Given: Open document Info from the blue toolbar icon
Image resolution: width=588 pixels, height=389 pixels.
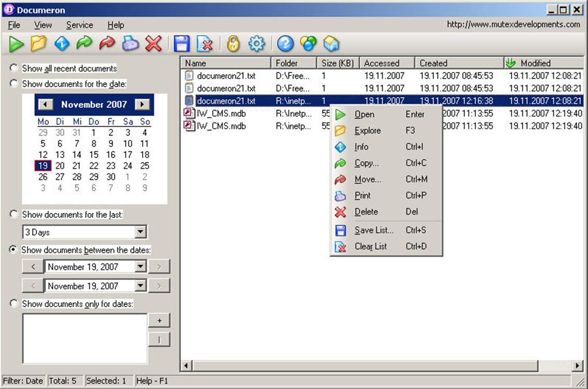Looking at the screenshot, I should tap(62, 44).
